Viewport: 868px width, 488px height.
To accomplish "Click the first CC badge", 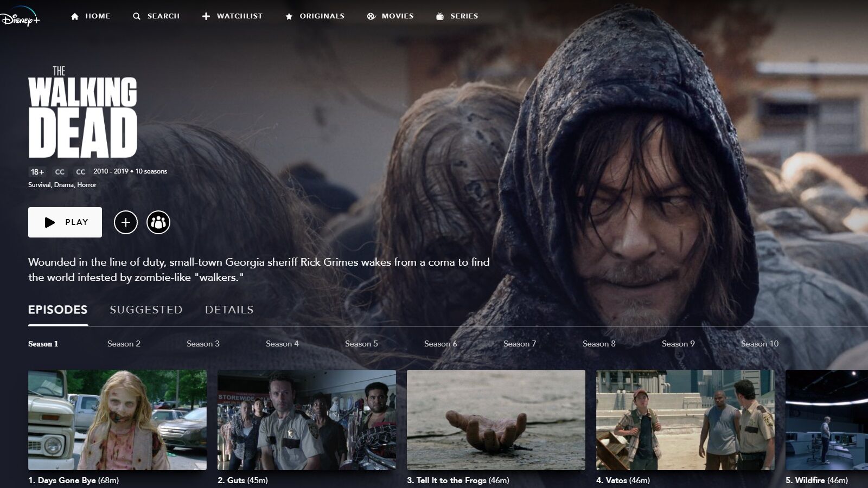I will click(x=60, y=172).
